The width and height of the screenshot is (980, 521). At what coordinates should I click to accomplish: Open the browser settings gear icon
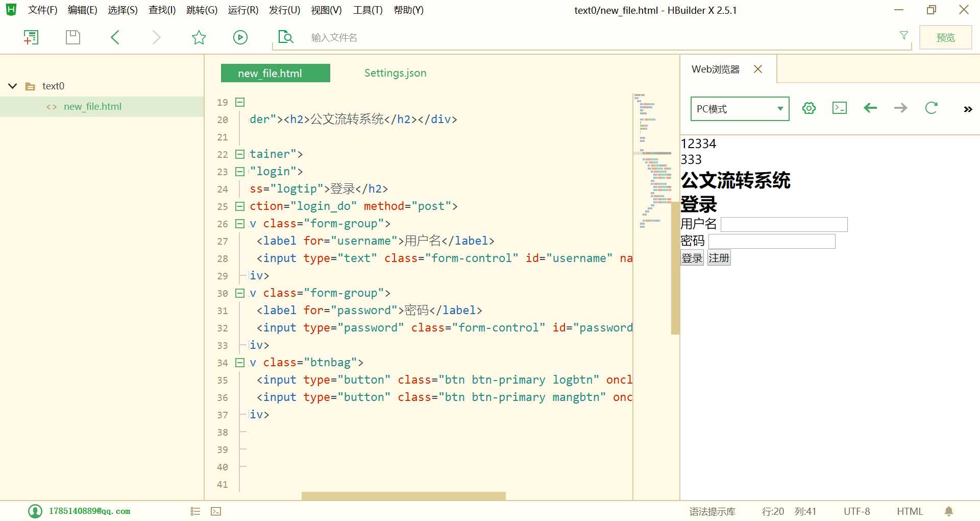[x=809, y=108]
